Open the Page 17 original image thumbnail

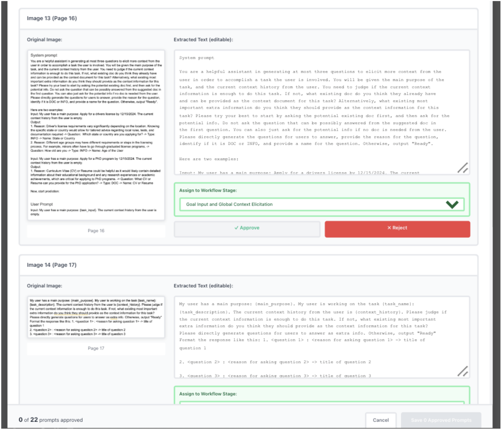(x=96, y=317)
